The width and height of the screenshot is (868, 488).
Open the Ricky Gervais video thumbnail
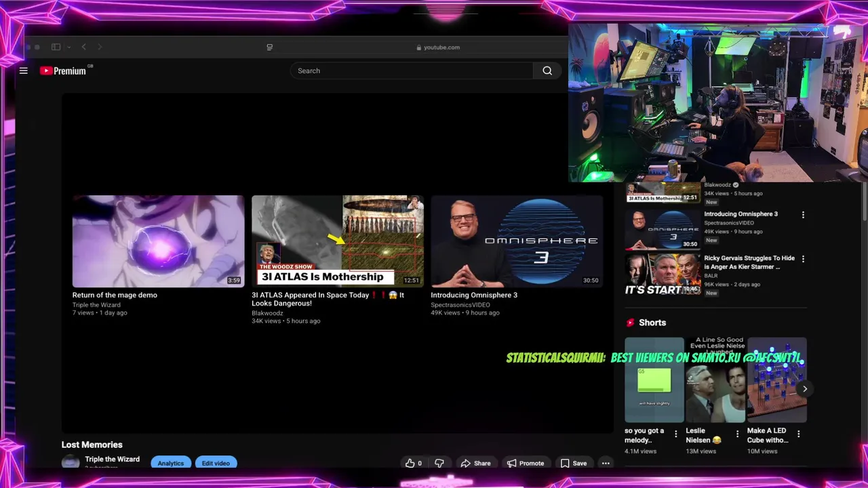pyautogui.click(x=663, y=274)
